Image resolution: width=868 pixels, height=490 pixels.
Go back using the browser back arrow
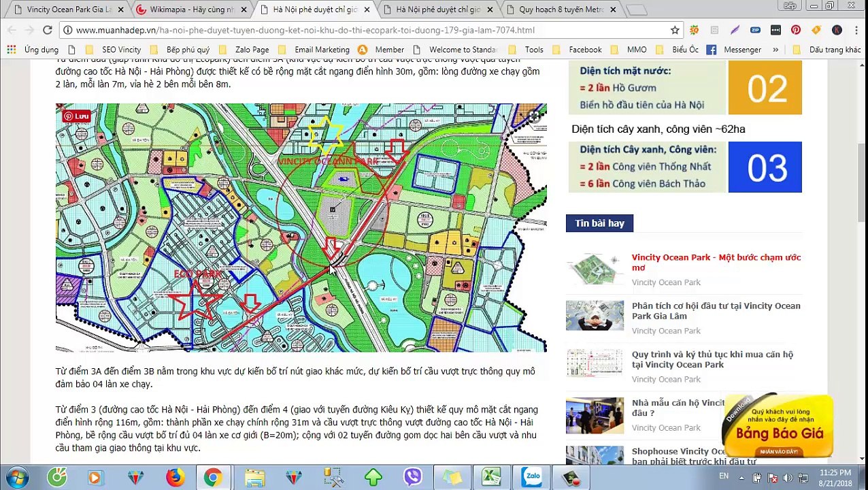click(12, 30)
